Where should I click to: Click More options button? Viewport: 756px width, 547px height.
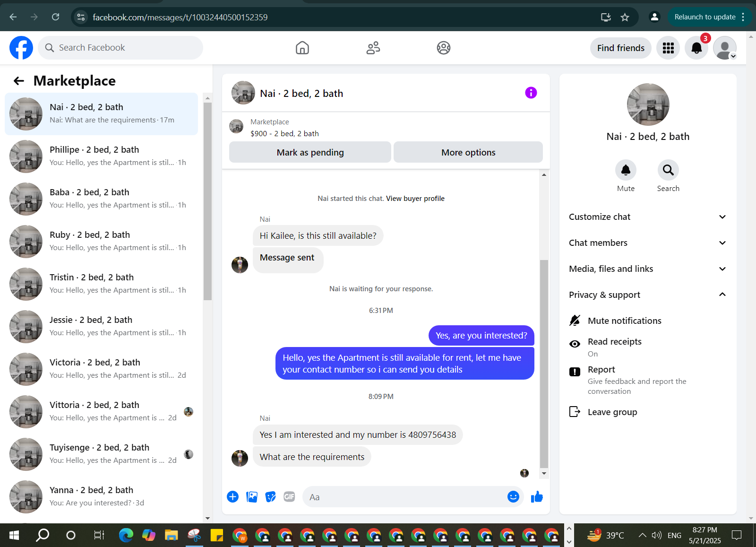(x=468, y=152)
